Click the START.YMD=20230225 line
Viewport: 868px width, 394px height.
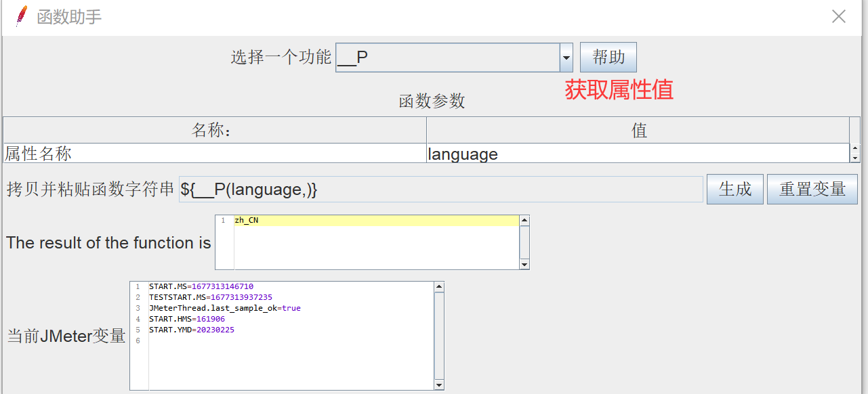[192, 330]
